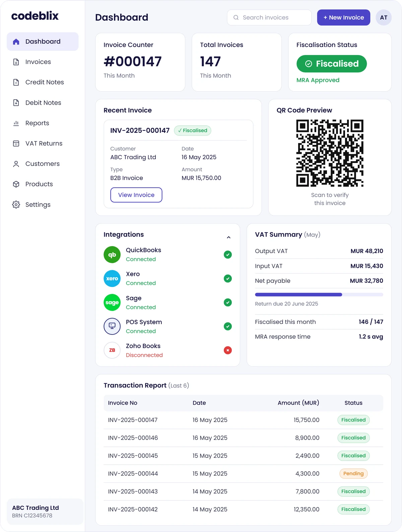Screen dimensions: 402x532
Task: Select INV-2025-000142 invoice number
Action: pyautogui.click(x=133, y=510)
